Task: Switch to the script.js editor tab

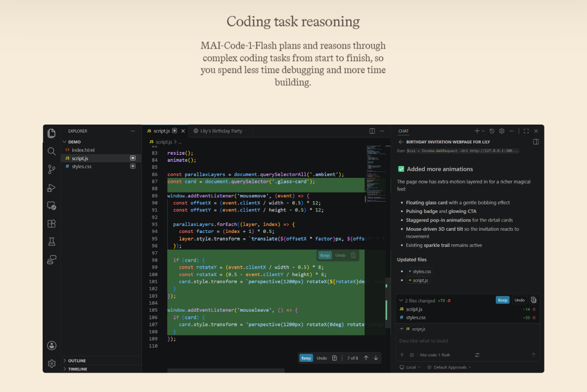Action: click(162, 131)
